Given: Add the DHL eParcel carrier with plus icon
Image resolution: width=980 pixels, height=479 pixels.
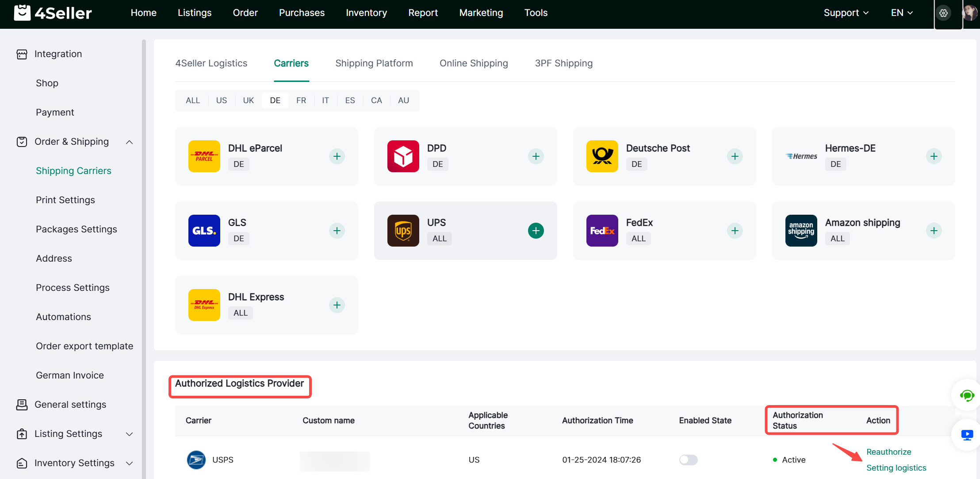Looking at the screenshot, I should click(x=337, y=156).
